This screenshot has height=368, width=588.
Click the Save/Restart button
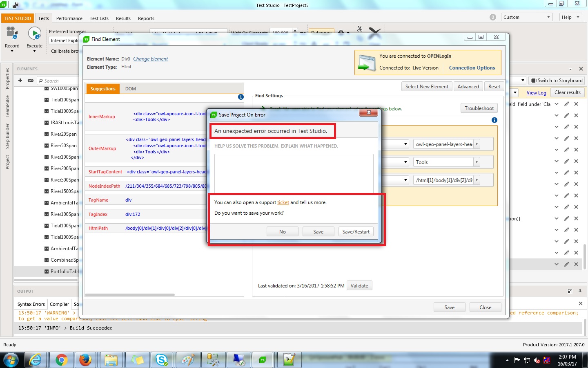point(356,232)
